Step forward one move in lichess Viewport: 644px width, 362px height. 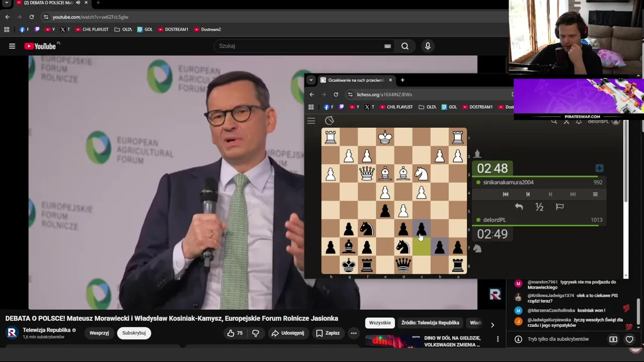[550, 194]
